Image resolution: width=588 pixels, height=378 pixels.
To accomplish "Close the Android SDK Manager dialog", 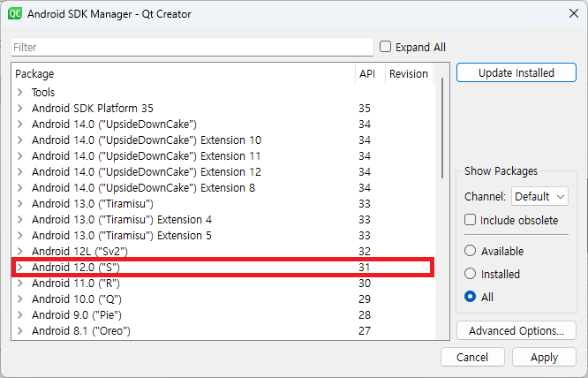I will coord(573,13).
